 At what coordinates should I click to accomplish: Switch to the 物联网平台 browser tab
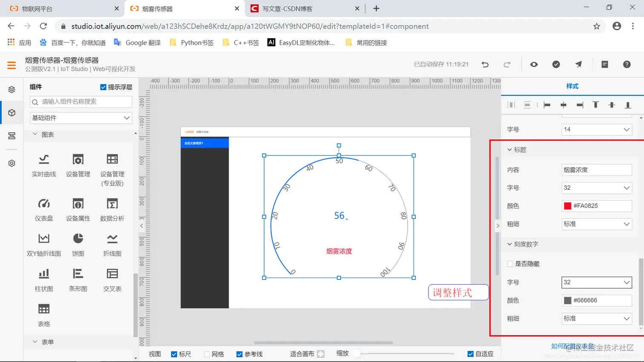64,9
